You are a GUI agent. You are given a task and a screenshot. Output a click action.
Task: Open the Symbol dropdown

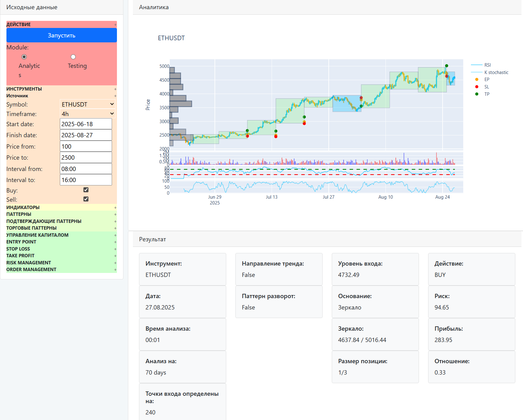click(87, 104)
